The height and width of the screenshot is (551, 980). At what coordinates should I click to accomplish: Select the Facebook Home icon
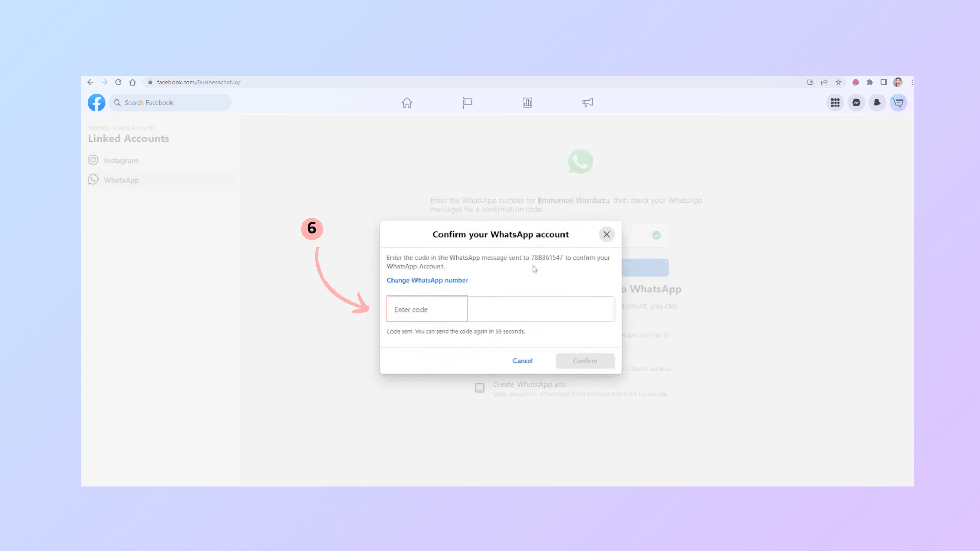point(407,103)
